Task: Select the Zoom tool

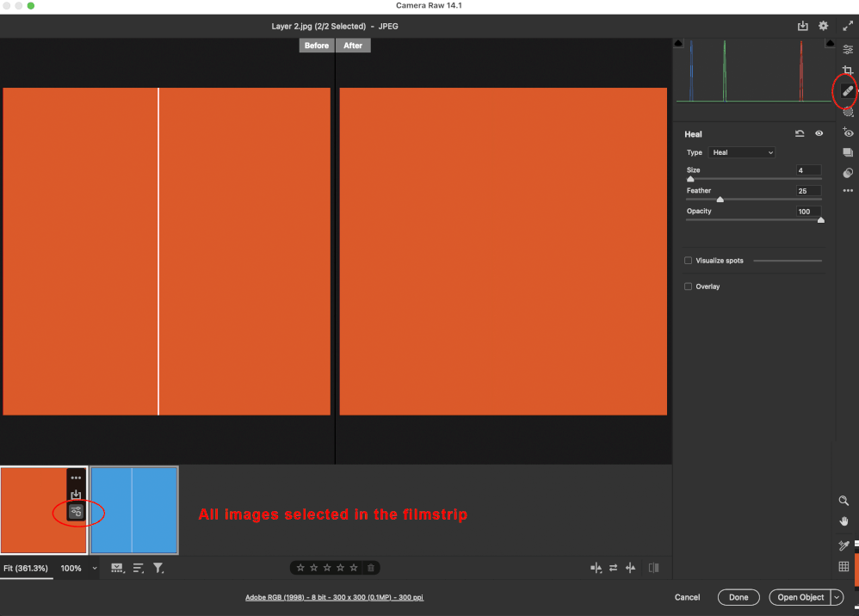Action: (x=844, y=501)
